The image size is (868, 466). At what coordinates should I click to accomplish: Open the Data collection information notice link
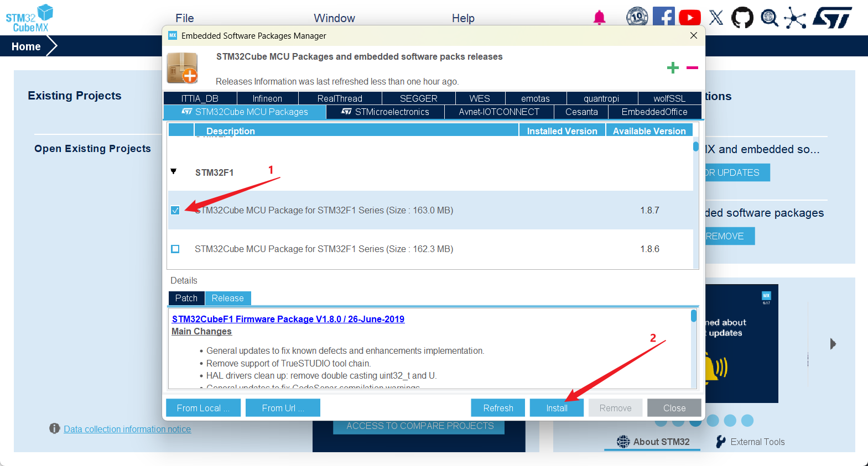(x=127, y=429)
